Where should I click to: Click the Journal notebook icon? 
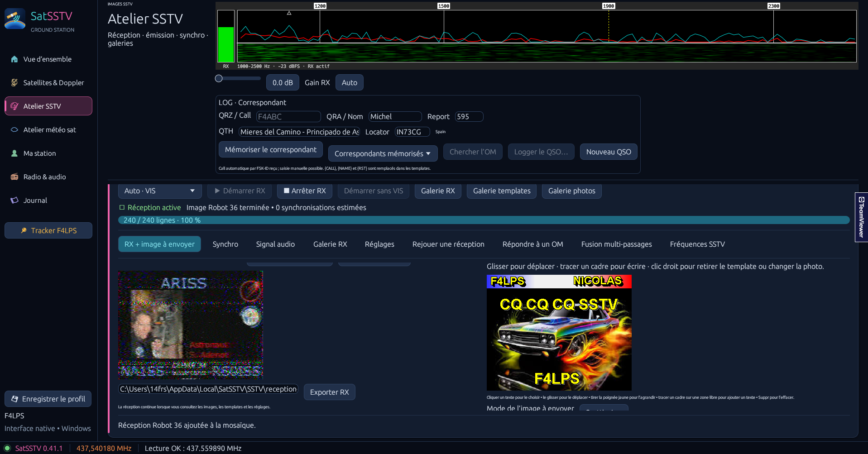coord(14,201)
